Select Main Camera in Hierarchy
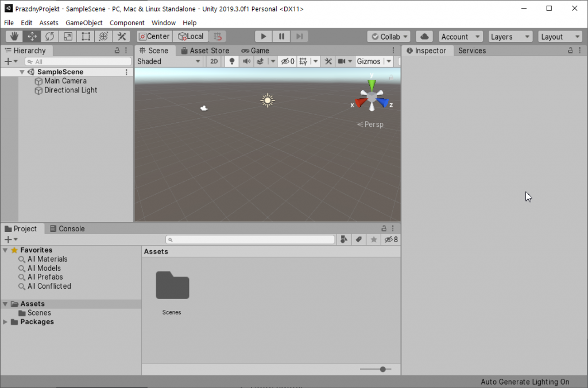This screenshot has height=388, width=588. [x=67, y=81]
